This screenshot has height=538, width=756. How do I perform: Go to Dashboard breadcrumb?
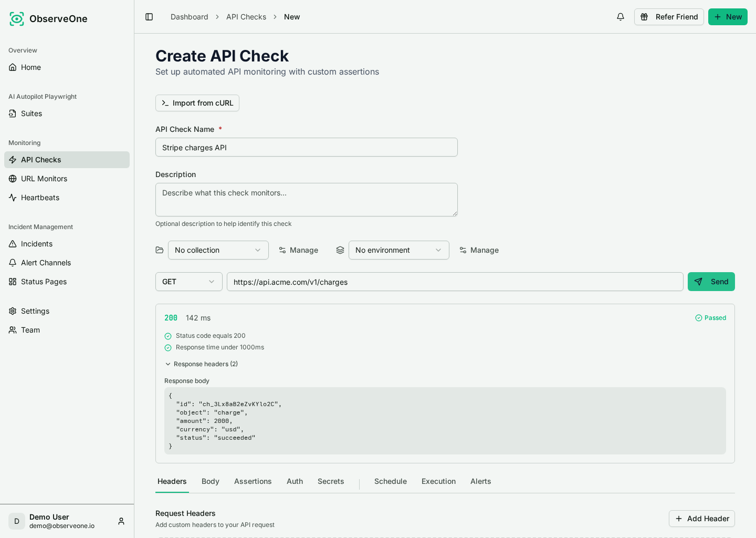tap(190, 17)
